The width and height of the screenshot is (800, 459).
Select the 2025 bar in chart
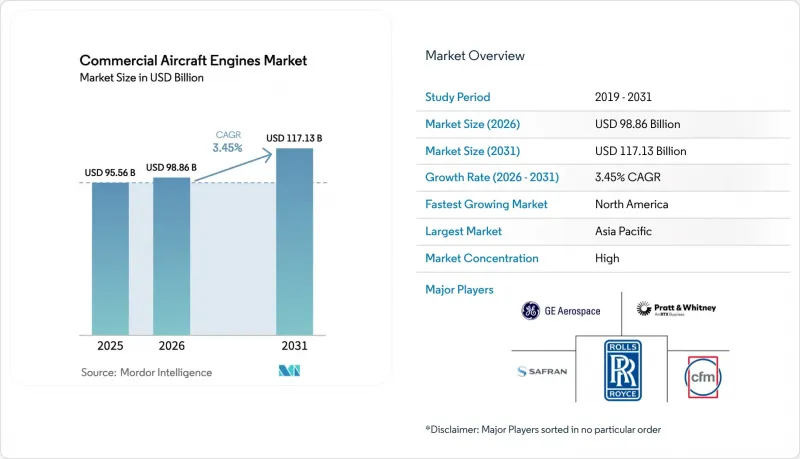point(110,259)
